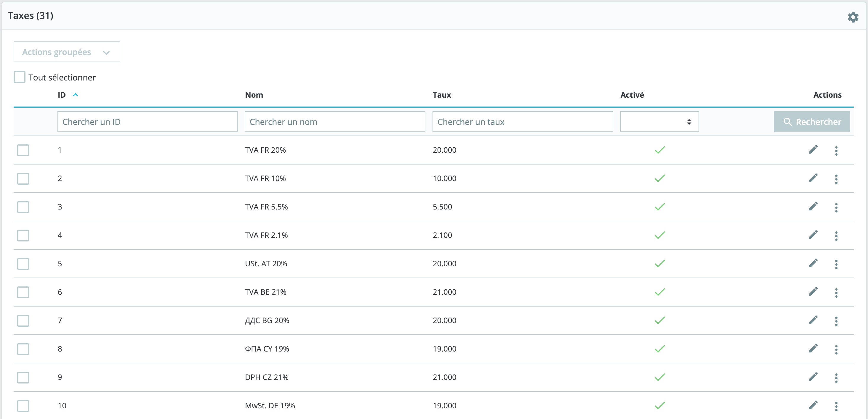Focus the Chercher un ID field
868x419 pixels.
[147, 122]
